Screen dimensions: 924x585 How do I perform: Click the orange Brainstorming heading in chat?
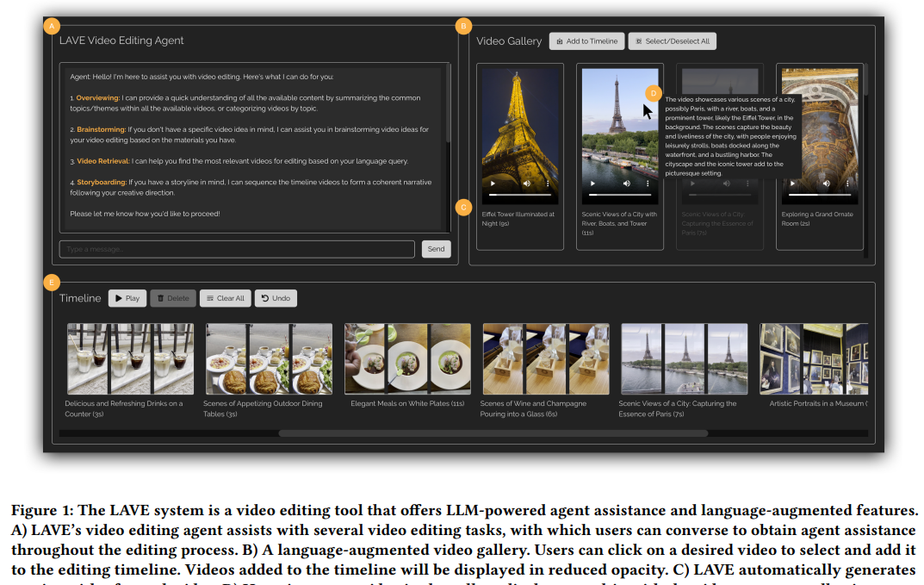point(102,130)
